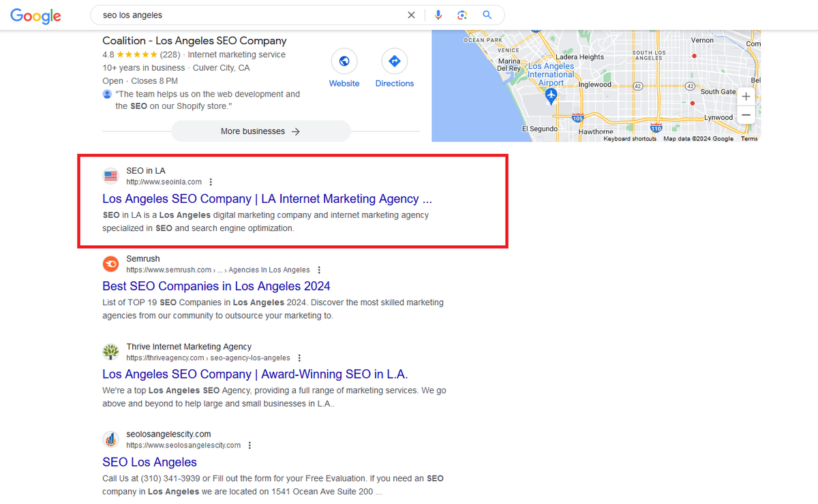
Task: Open Award-Winning SEO in L.A. result
Action: 255,374
